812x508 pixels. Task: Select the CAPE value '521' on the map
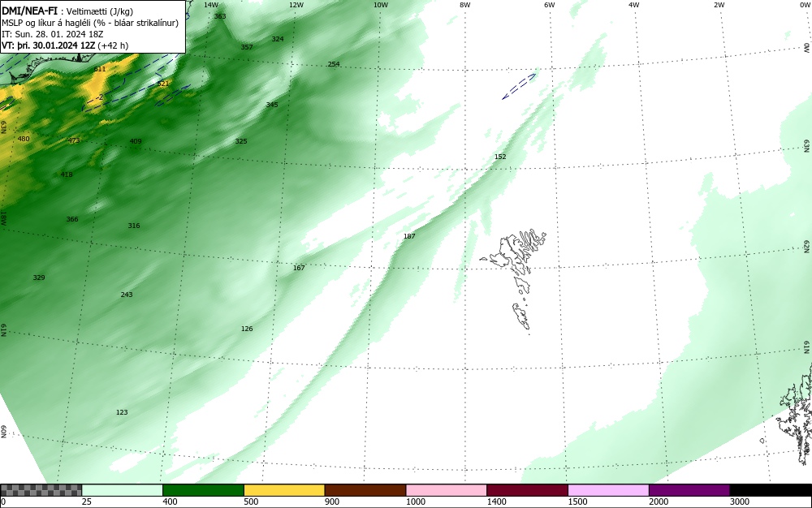point(162,84)
